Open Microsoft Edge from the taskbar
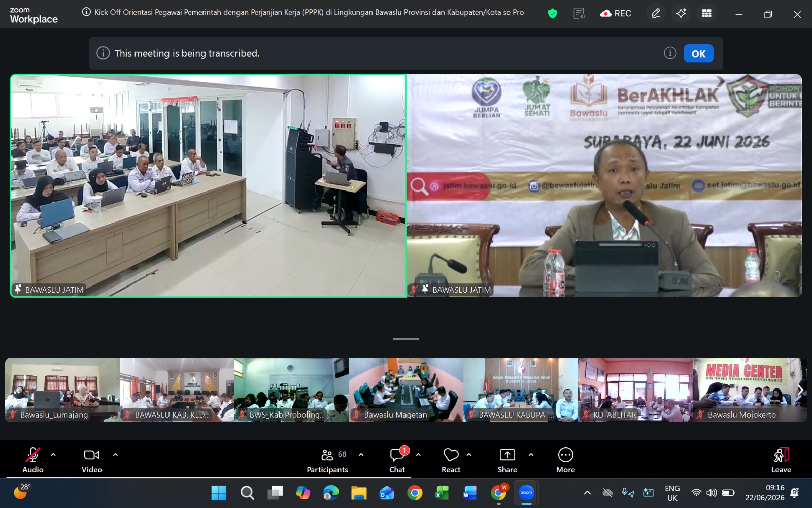The height and width of the screenshot is (508, 812). pos(331,493)
